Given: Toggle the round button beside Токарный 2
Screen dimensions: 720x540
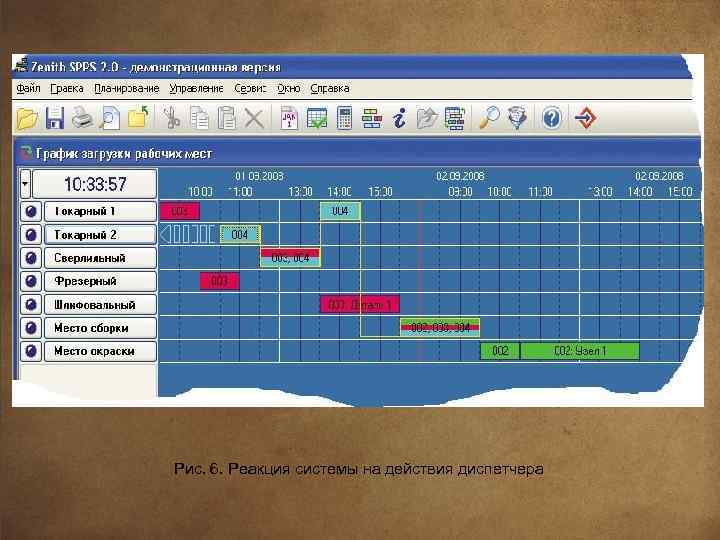Looking at the screenshot, I should coord(31,235).
